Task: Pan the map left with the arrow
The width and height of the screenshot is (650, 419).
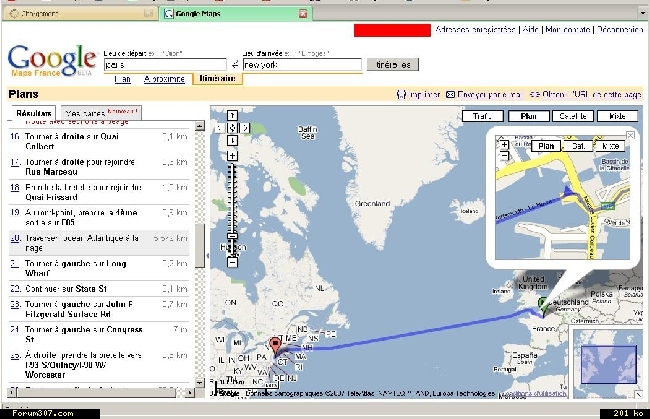Action: [x=220, y=128]
